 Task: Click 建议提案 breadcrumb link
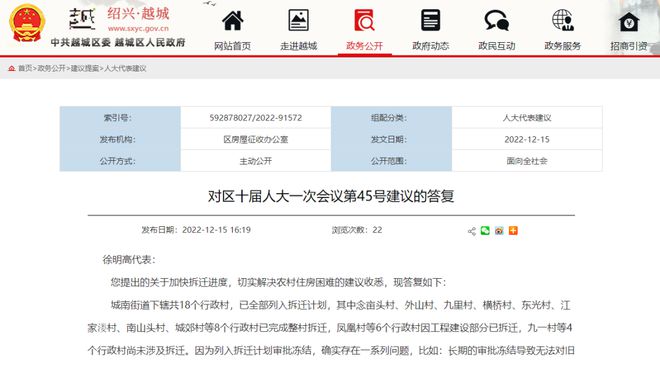click(x=85, y=68)
